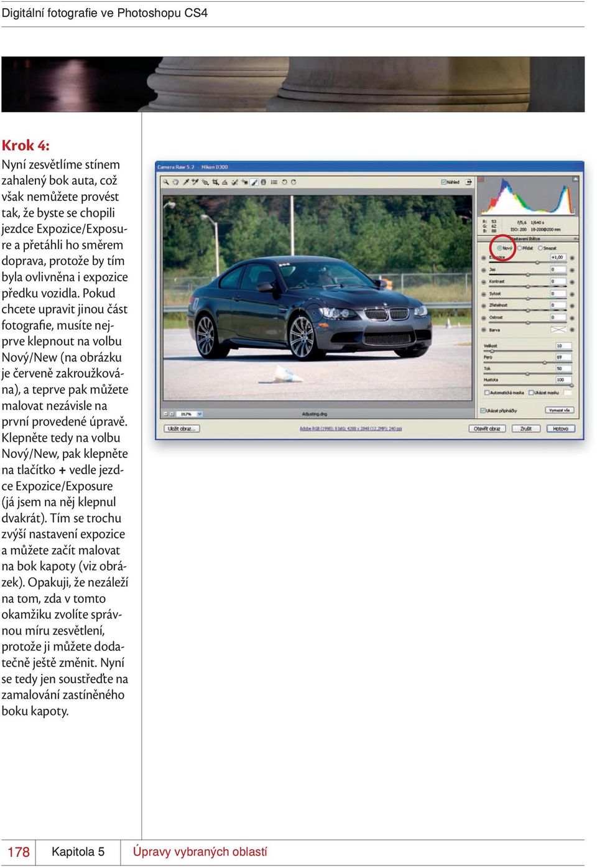Click the minus button left of Kontrast
The width and height of the screenshot is (597, 868).
coord(483,282)
